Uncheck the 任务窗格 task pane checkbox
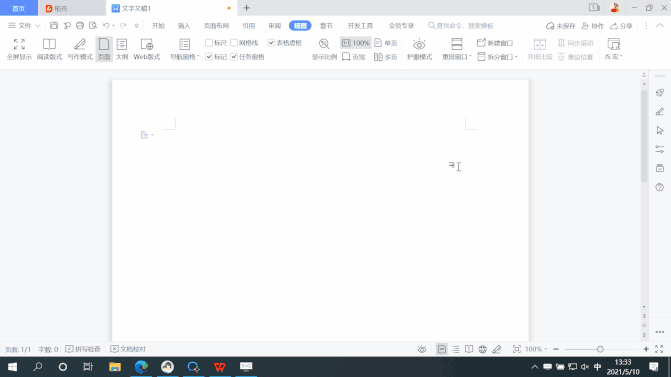Image resolution: width=671 pixels, height=377 pixels. click(x=234, y=56)
